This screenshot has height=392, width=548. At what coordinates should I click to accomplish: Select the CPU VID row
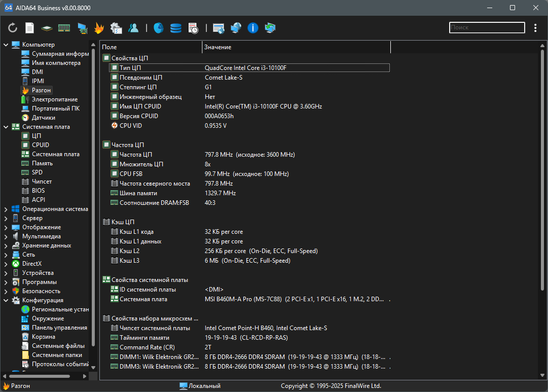(249, 126)
